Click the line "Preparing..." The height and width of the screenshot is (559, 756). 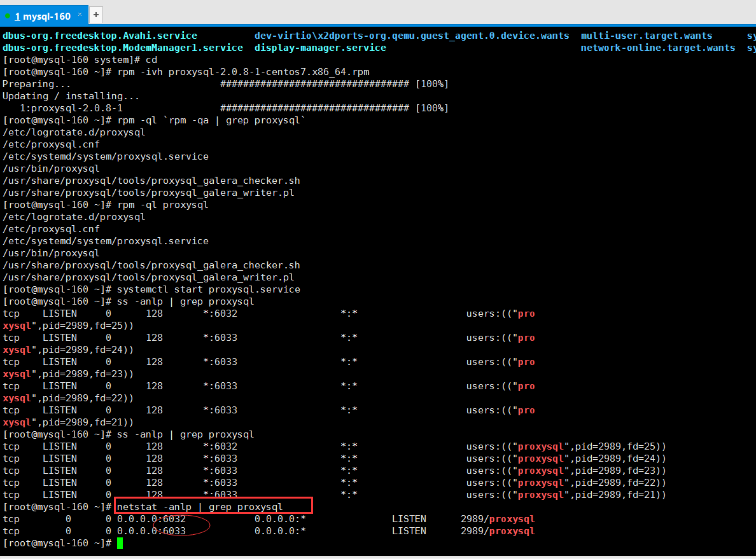coord(37,84)
